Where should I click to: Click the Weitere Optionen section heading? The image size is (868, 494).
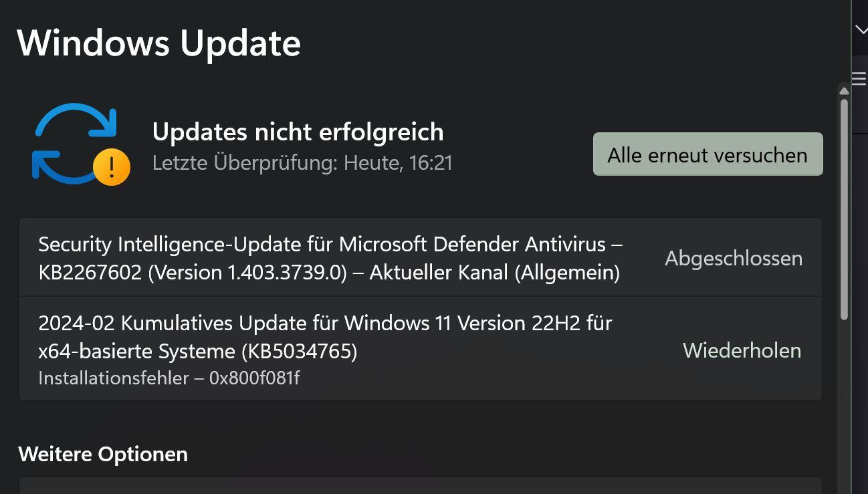[x=103, y=454]
